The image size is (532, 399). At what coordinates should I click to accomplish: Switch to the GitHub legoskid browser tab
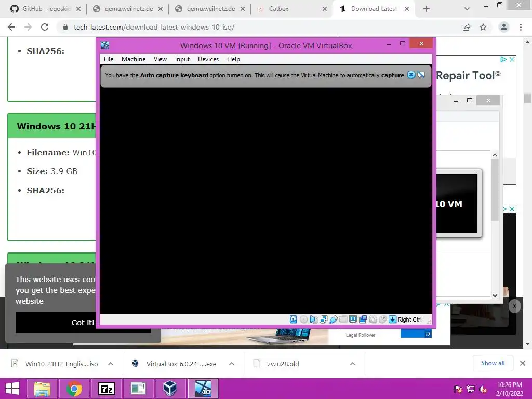(45, 9)
